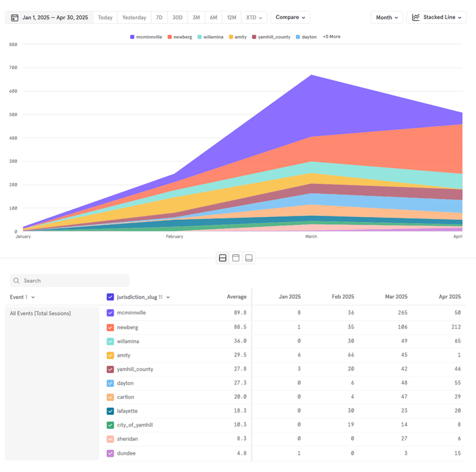Select the 30D time range
The width and height of the screenshot is (476, 472).
point(177,17)
